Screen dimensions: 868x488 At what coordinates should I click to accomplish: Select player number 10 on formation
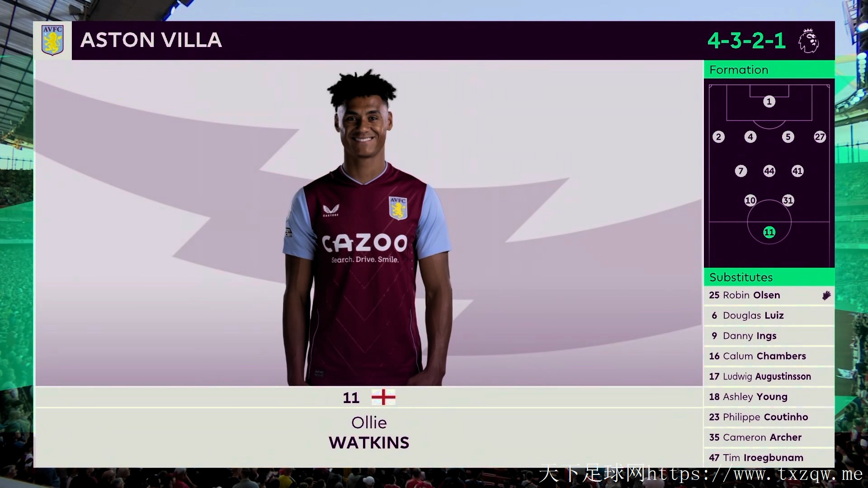(750, 200)
